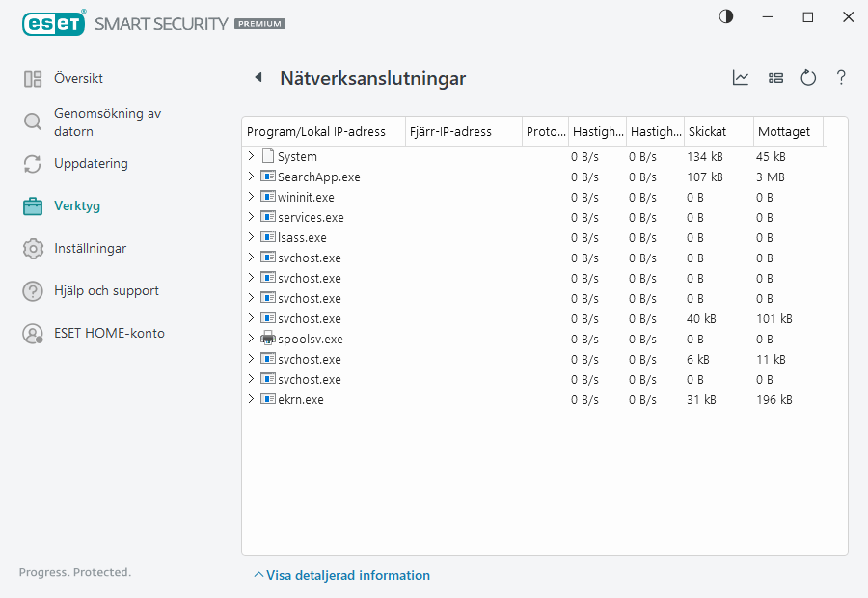Refresh the network connections list

(x=808, y=78)
